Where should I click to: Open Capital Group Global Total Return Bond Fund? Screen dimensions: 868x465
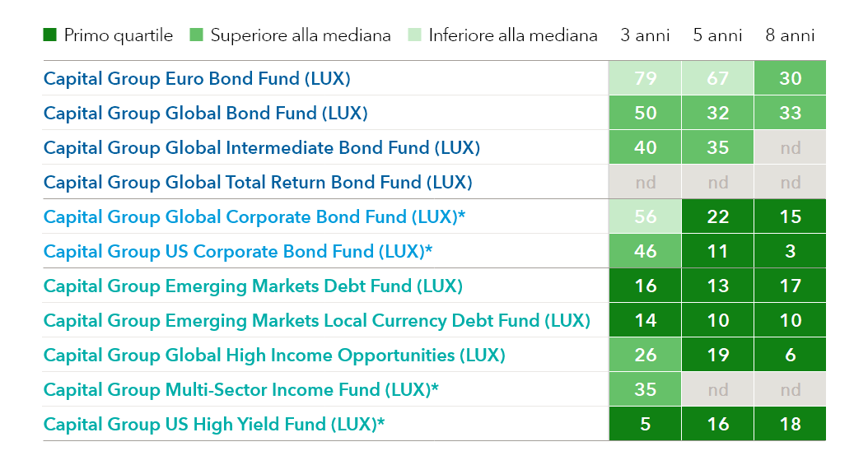point(258,183)
